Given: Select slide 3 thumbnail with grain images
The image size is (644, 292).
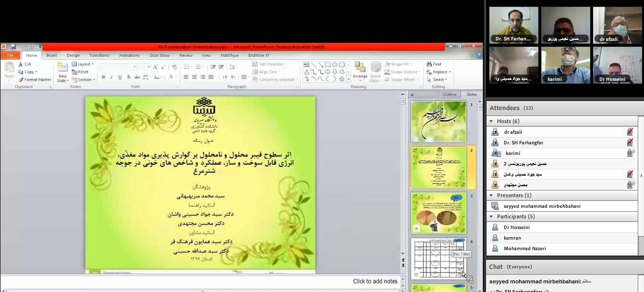Looking at the screenshot, I should [x=438, y=213].
